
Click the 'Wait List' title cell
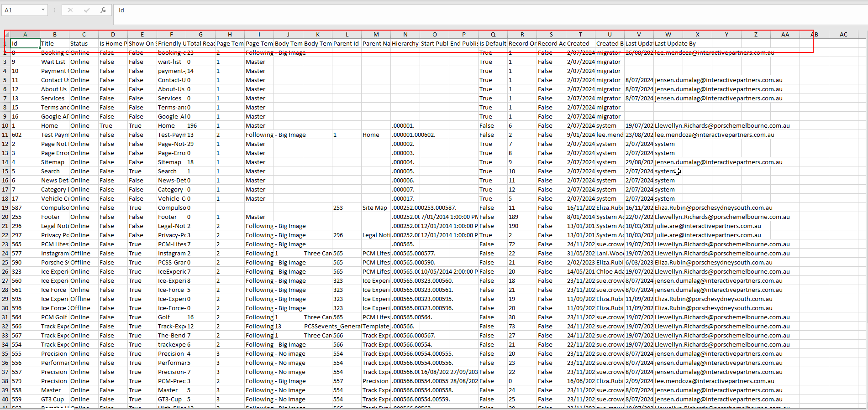[54, 62]
